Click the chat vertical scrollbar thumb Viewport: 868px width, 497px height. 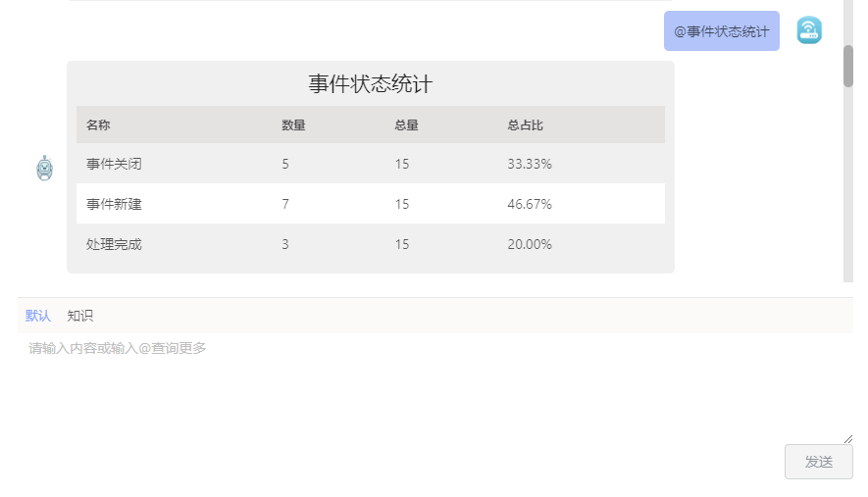click(848, 65)
